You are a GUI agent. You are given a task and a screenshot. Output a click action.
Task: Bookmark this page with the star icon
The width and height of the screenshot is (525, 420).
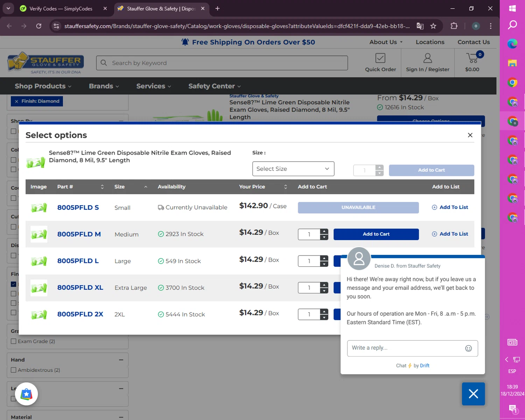pyautogui.click(x=433, y=26)
